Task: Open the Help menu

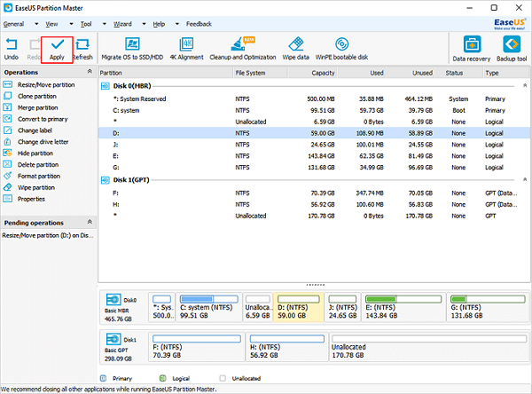Action: click(159, 24)
